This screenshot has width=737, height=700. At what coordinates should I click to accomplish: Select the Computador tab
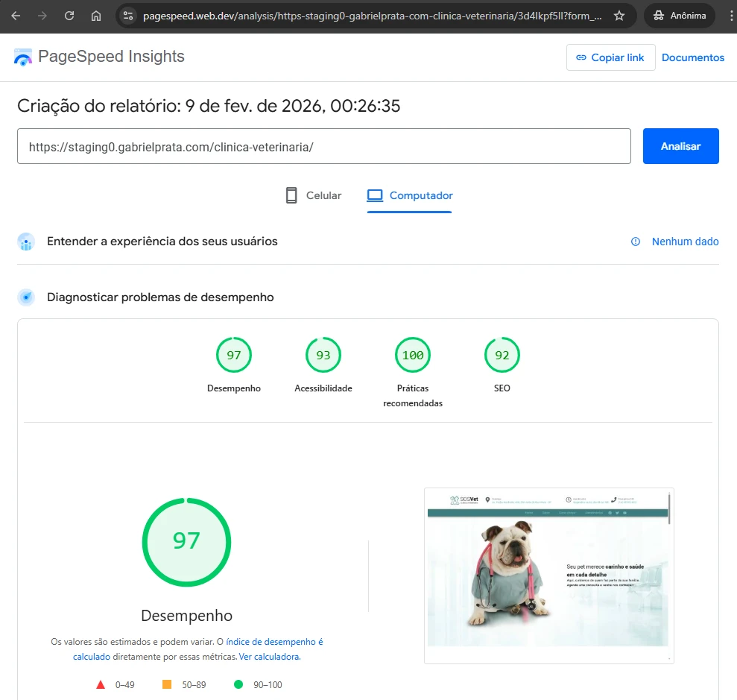410,195
